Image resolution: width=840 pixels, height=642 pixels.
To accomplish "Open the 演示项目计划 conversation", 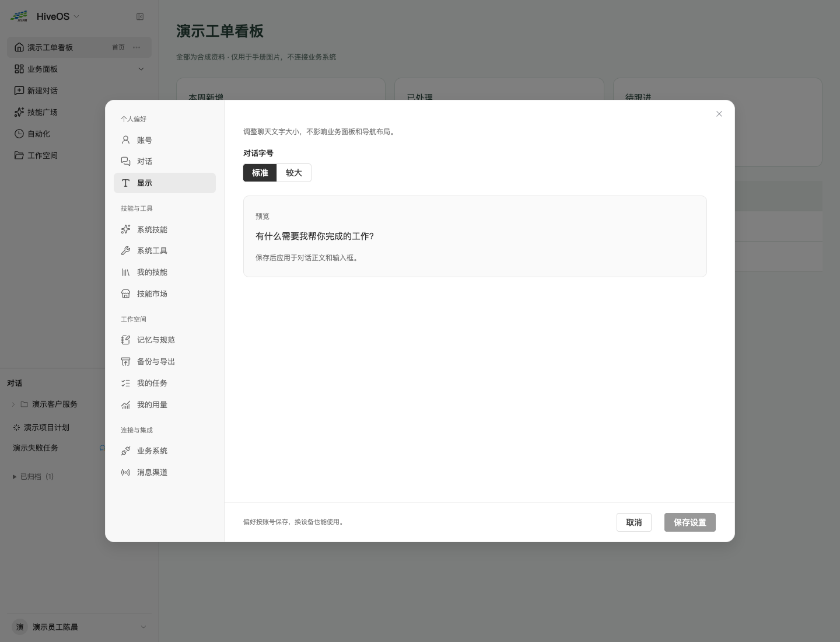I will pos(47,427).
